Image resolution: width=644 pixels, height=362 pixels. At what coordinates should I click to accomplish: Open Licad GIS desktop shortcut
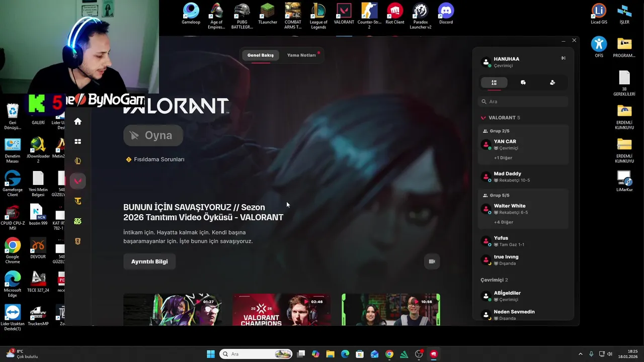(599, 15)
